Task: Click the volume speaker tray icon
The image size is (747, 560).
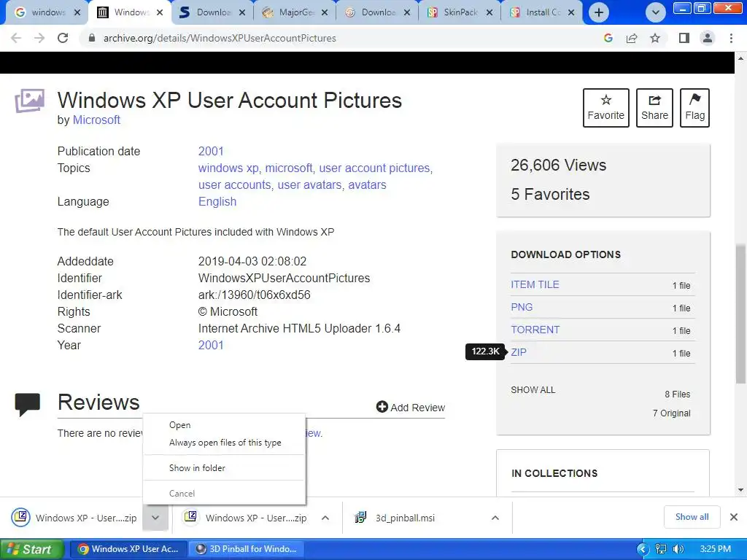Action: click(x=678, y=549)
